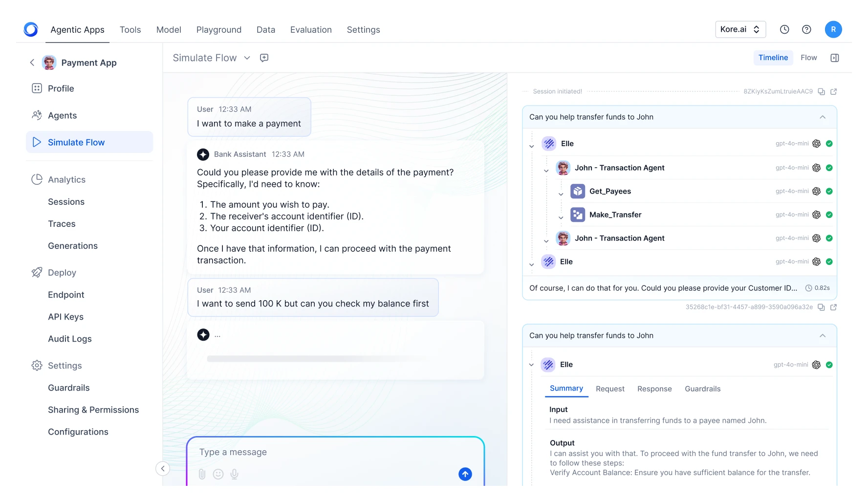Image resolution: width=868 pixels, height=502 pixels.
Task: Open the Request tab in the trace summary
Action: click(610, 389)
